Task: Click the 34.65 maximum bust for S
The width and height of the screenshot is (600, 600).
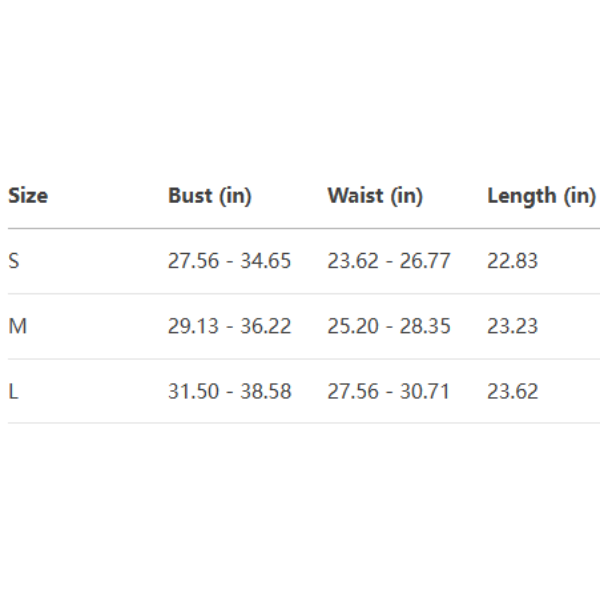Action: (266, 261)
